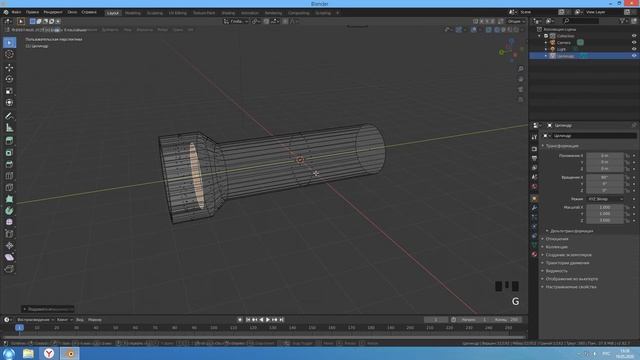Jump to the timeline start frame

[248, 320]
